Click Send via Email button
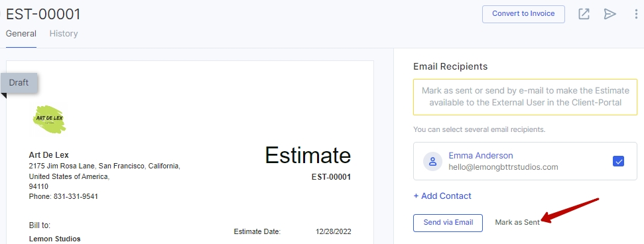 (x=448, y=223)
